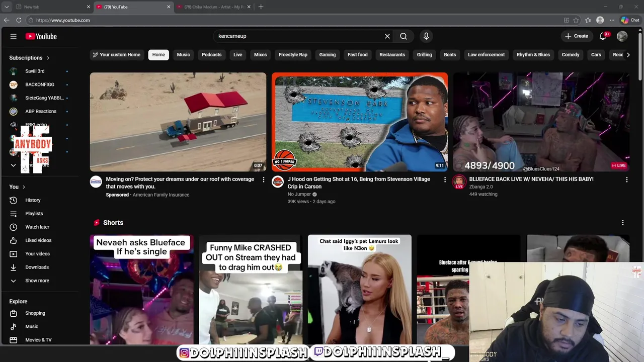Image resolution: width=644 pixels, height=362 pixels.
Task: Open the account avatar menu
Action: point(622,36)
